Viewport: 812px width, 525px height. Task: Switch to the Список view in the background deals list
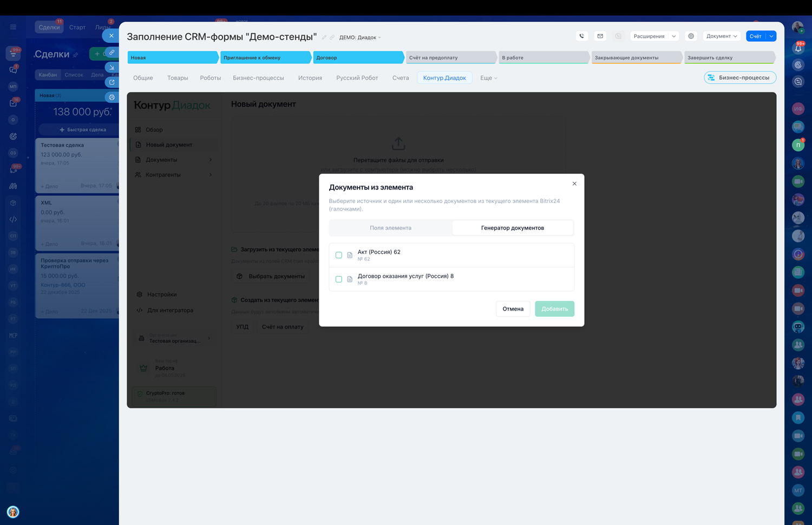click(x=74, y=75)
